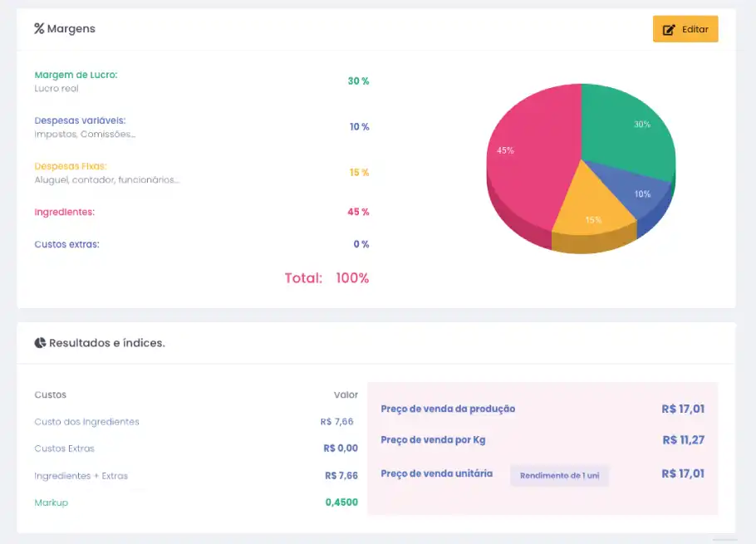
Task: Select the Preço de venda por Kg value
Action: click(683, 440)
